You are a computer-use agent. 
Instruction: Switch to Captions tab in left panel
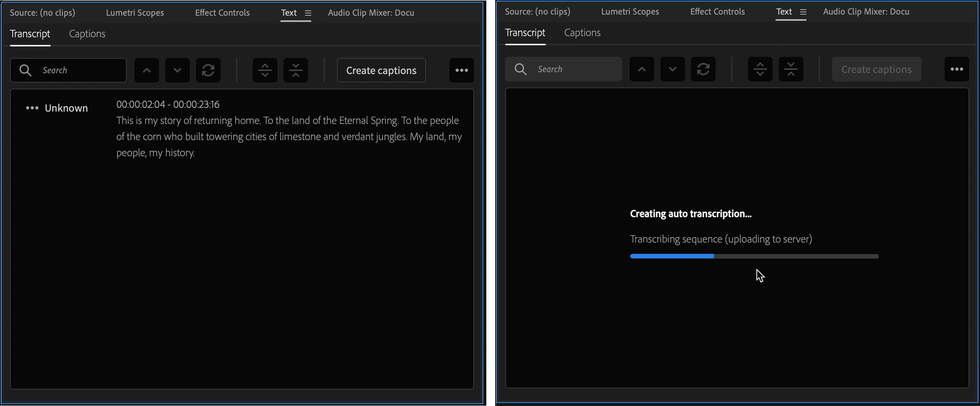87,34
